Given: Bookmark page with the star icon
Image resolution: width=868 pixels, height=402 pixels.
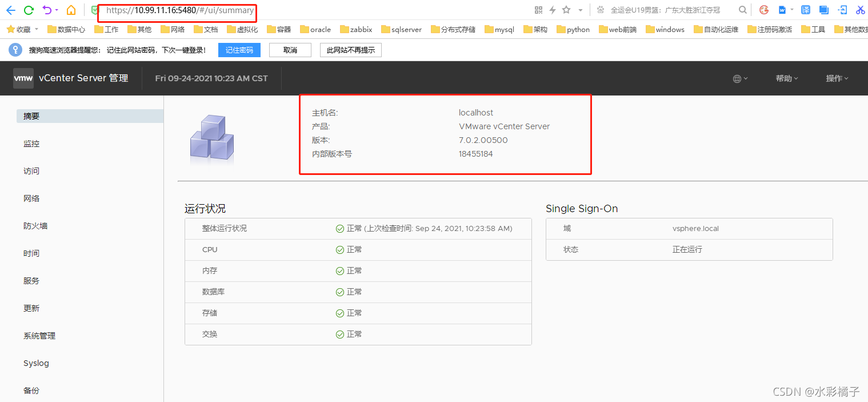Looking at the screenshot, I should 566,10.
